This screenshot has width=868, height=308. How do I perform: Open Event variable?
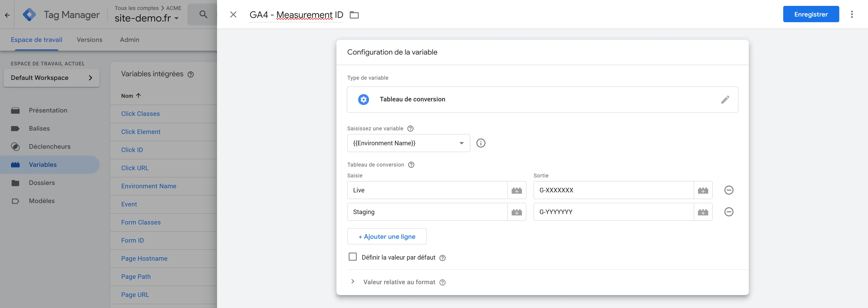129,204
